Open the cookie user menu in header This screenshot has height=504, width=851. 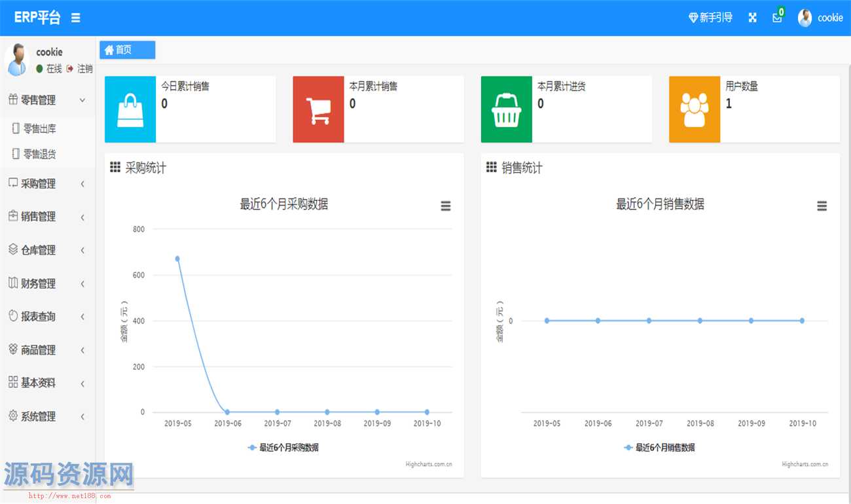point(821,18)
